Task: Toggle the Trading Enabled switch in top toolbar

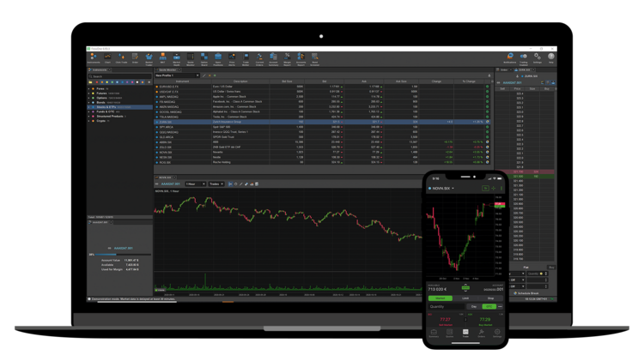Action: click(524, 57)
